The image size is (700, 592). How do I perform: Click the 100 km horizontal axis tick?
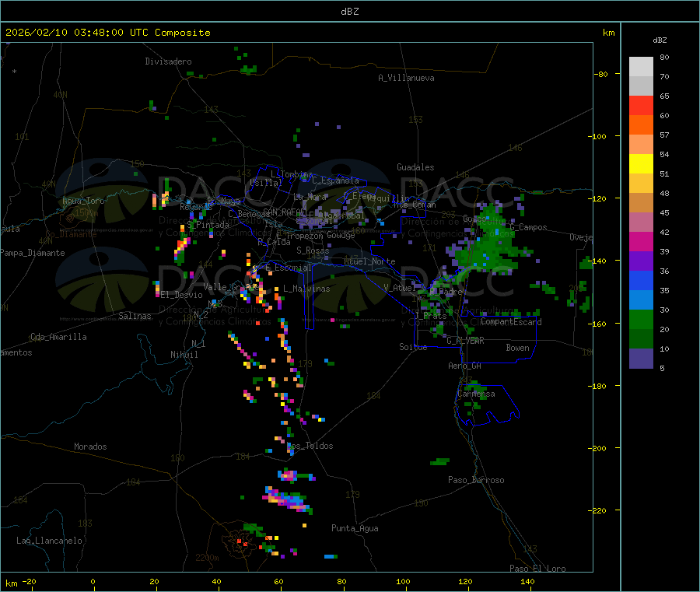tap(403, 581)
